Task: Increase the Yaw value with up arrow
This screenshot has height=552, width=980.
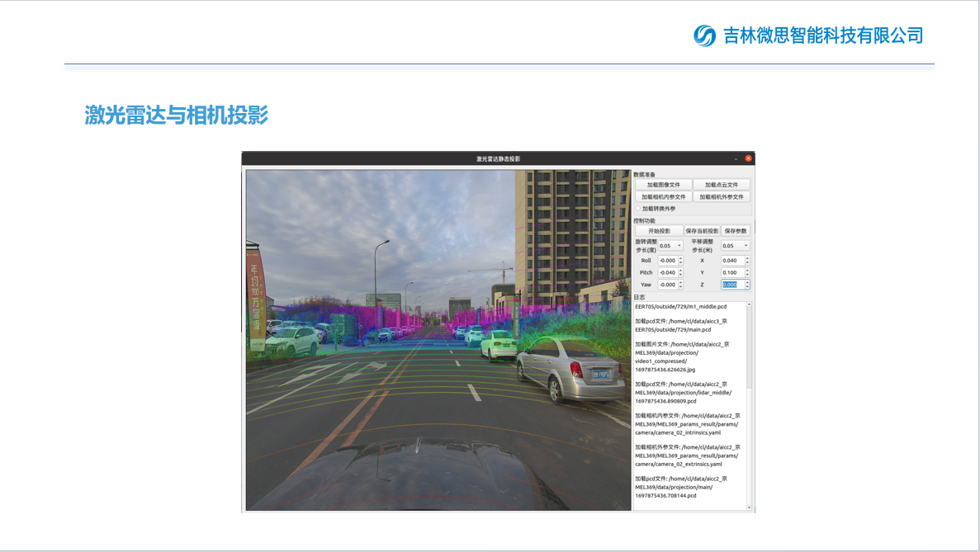Action: [x=680, y=282]
